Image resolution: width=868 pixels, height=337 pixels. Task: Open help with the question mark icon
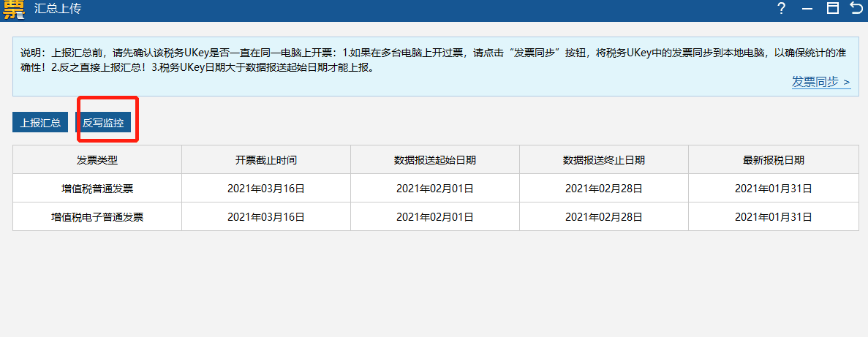click(x=782, y=9)
